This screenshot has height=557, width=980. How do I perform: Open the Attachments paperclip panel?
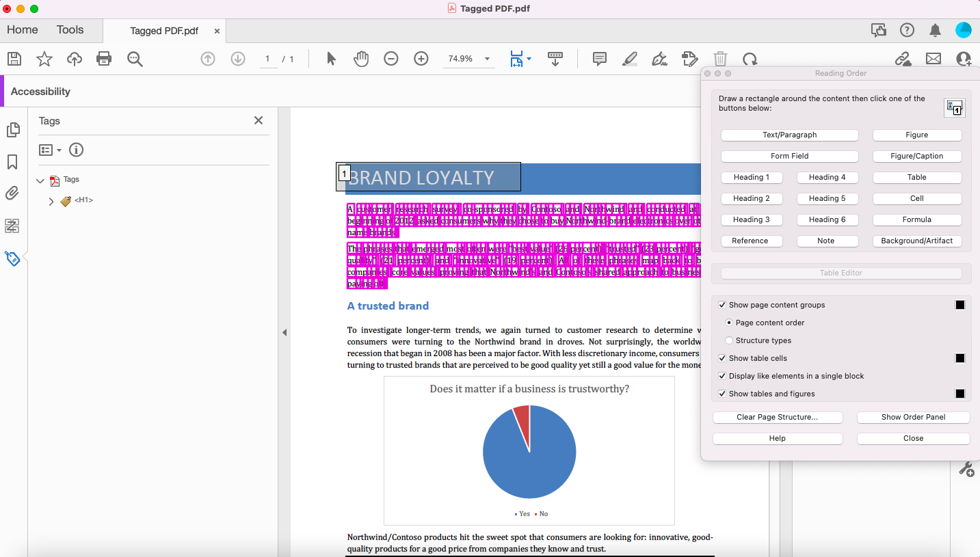point(12,193)
